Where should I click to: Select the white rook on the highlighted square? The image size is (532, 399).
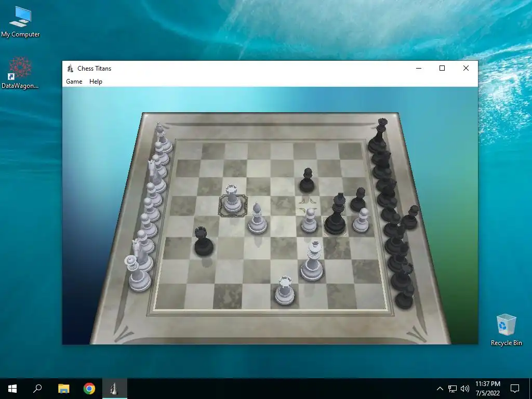tap(232, 199)
